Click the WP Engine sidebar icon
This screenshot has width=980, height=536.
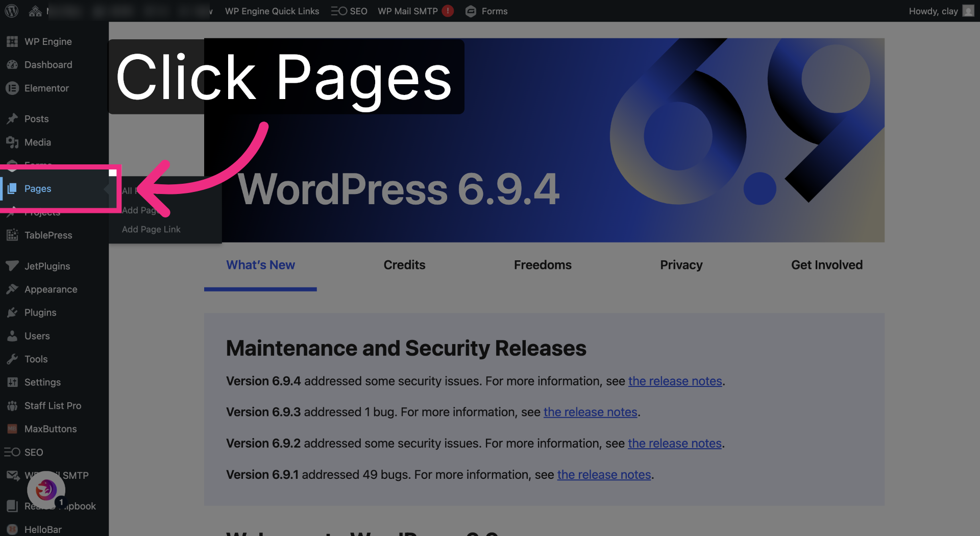coord(12,41)
